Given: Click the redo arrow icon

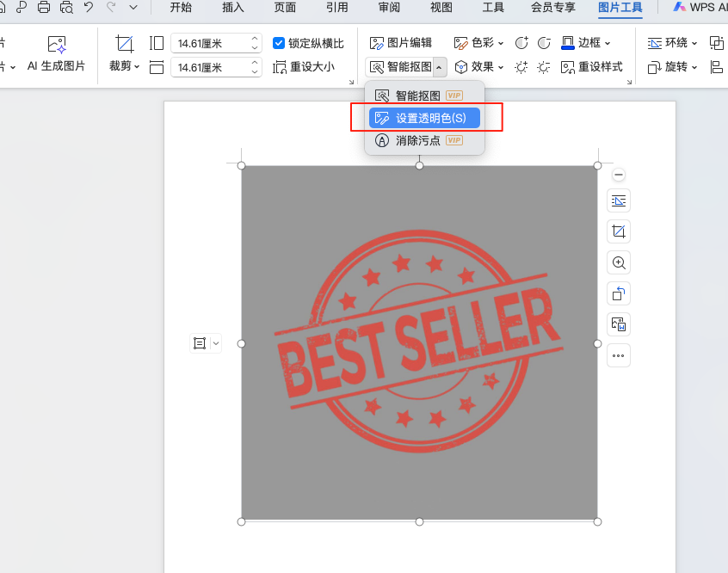Looking at the screenshot, I should 111,7.
